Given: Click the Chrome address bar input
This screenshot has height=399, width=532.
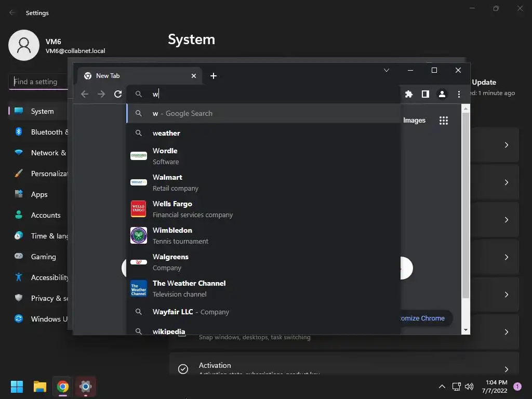Looking at the screenshot, I should pos(263,94).
